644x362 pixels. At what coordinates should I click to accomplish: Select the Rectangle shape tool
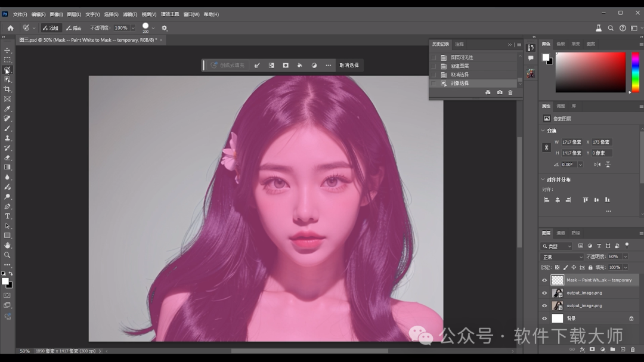pos(7,236)
